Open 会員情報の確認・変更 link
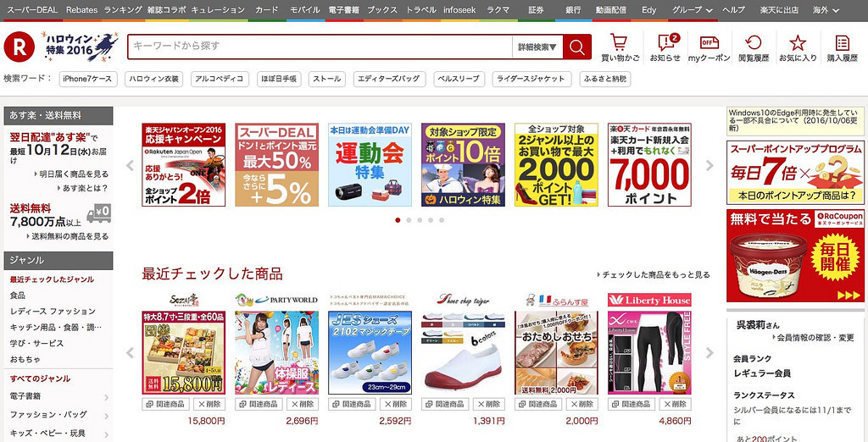 tap(815, 337)
